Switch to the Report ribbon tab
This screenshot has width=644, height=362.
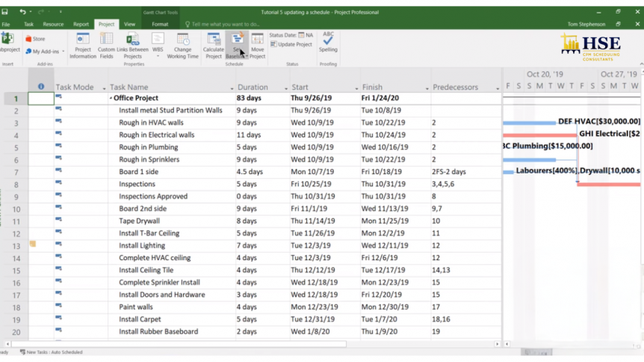click(x=81, y=24)
